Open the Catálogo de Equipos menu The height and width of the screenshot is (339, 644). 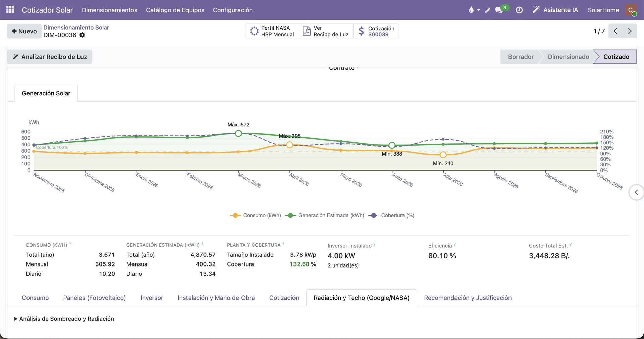point(175,10)
